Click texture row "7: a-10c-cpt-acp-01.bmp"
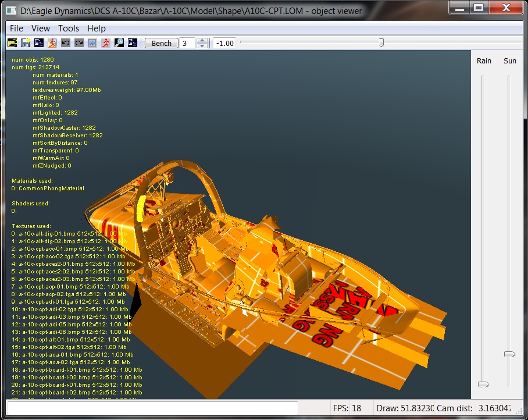Image resolution: width=528 pixels, height=420 pixels. (x=70, y=287)
